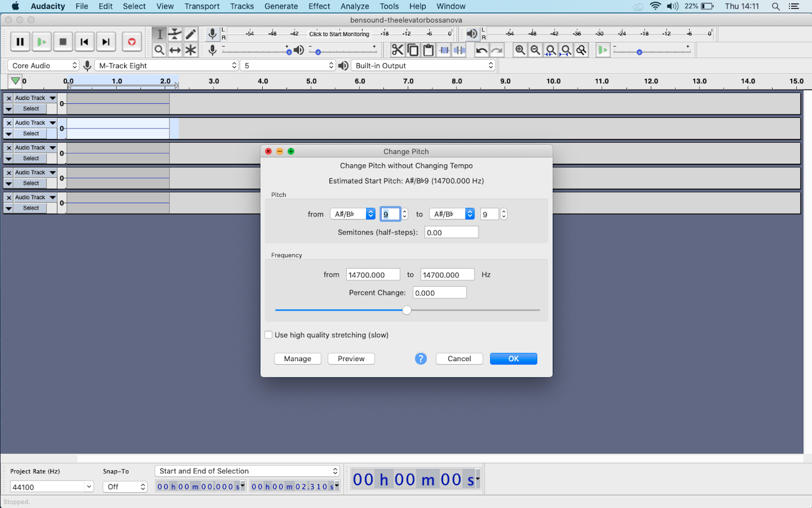The width and height of the screenshot is (812, 508).
Task: Click the to-octave stepper arrows
Action: [x=503, y=214]
